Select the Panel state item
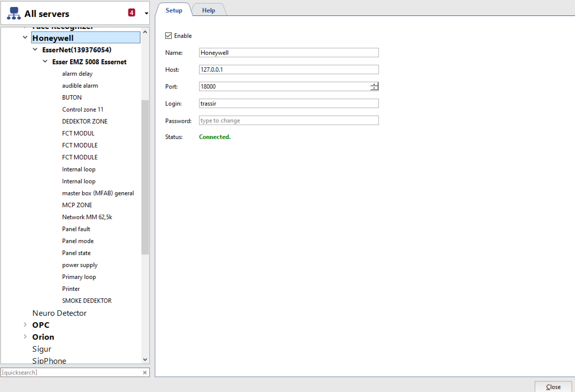The width and height of the screenshot is (575, 392). tap(76, 253)
